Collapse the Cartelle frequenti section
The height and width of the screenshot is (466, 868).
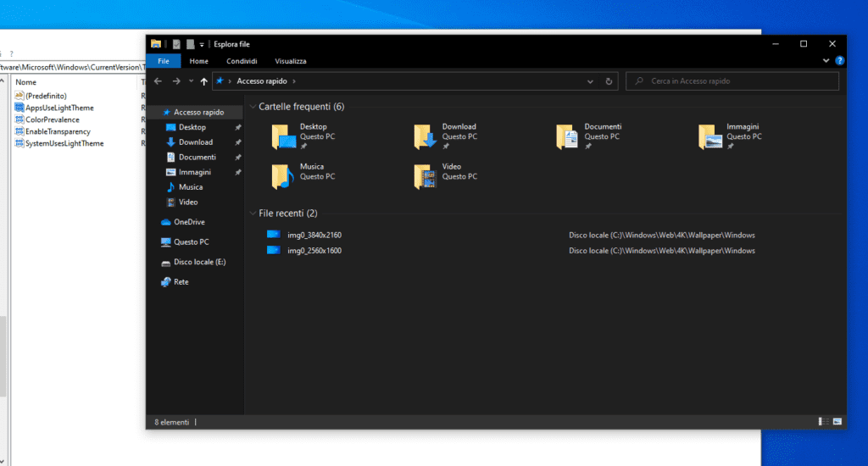pyautogui.click(x=253, y=107)
